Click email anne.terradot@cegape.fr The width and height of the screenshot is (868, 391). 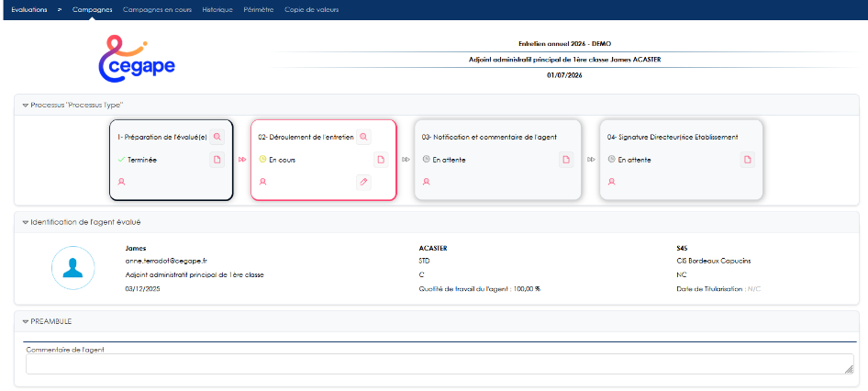pos(166,261)
